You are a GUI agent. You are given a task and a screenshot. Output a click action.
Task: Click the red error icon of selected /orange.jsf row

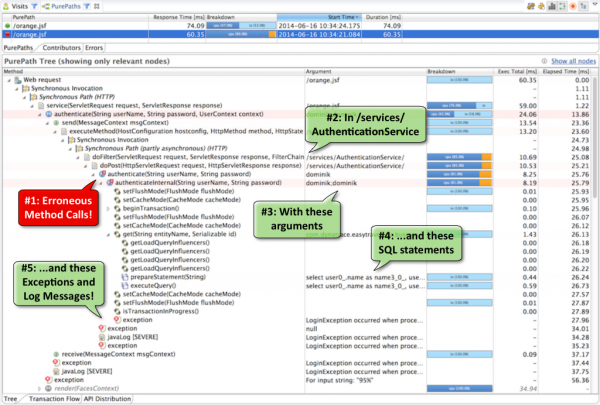(x=7, y=34)
